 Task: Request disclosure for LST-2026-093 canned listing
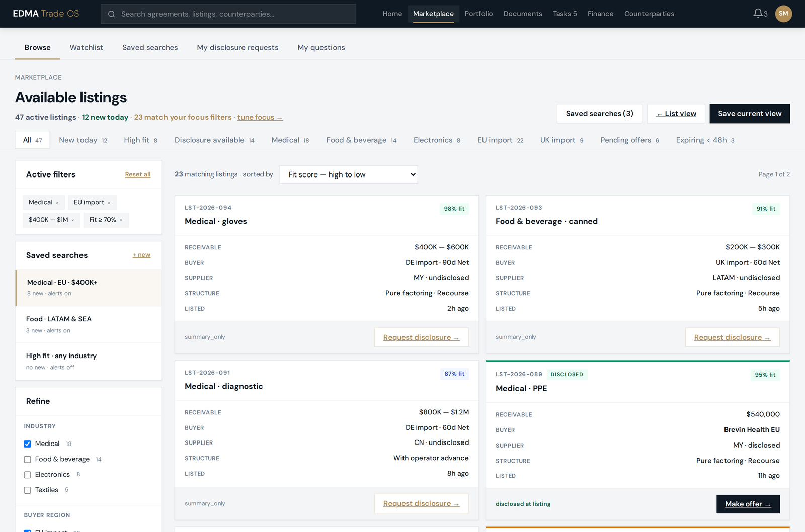click(x=733, y=337)
